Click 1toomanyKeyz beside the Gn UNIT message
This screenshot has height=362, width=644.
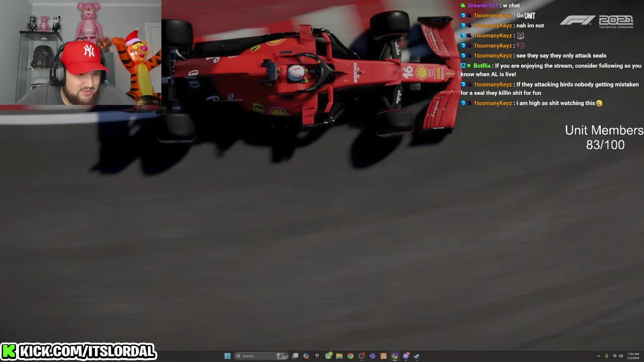(493, 16)
